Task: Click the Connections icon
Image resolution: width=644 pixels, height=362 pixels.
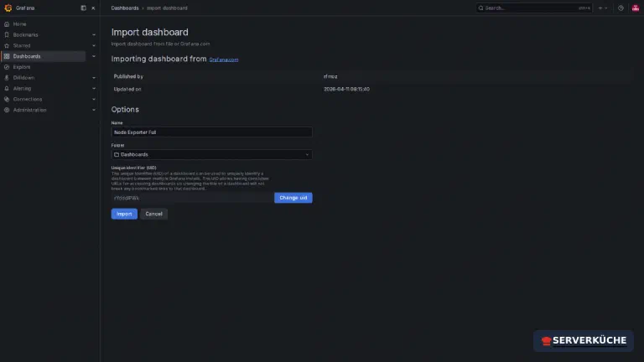Action: [x=7, y=99]
